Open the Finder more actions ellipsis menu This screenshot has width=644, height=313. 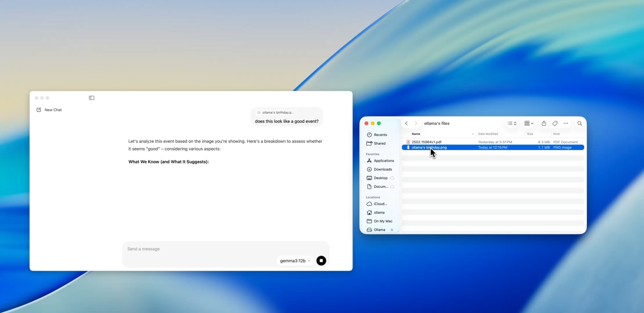click(566, 123)
